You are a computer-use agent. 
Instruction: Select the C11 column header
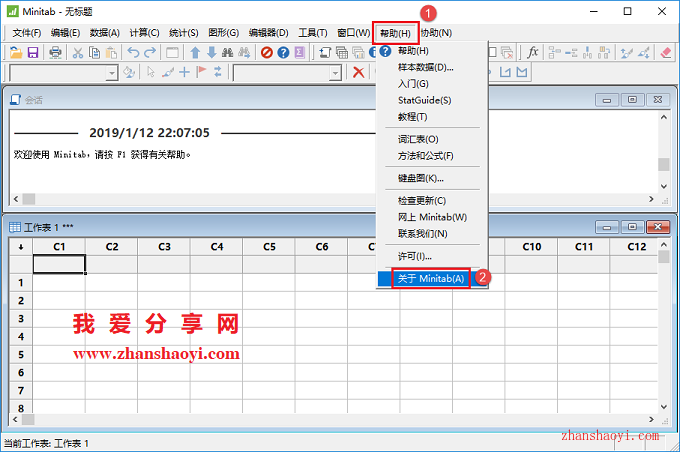584,247
